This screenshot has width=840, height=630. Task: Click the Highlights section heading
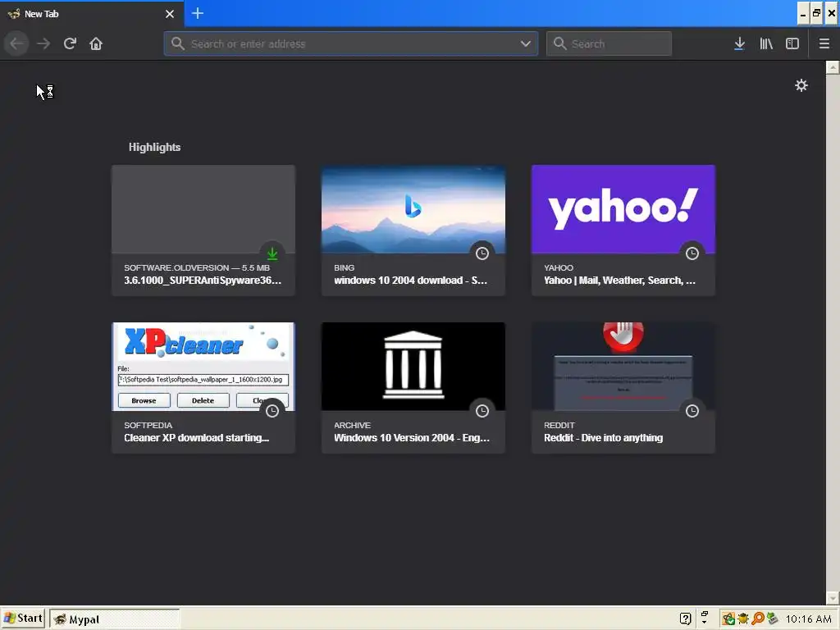[x=154, y=148]
